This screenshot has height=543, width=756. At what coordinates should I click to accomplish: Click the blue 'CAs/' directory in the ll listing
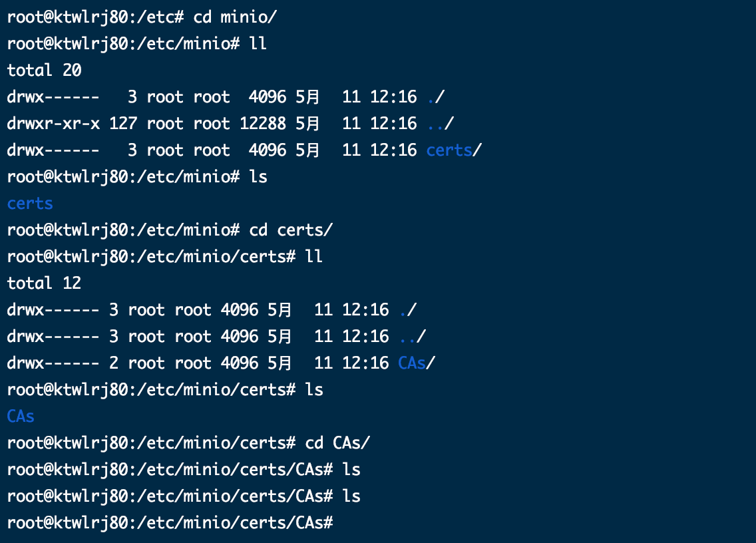(x=417, y=363)
